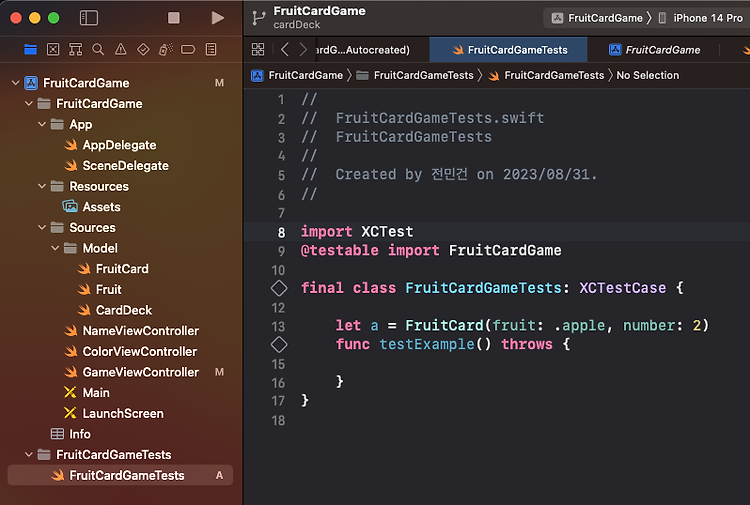The width and height of the screenshot is (750, 505).
Task: Go back in editor history
Action: tap(285, 49)
